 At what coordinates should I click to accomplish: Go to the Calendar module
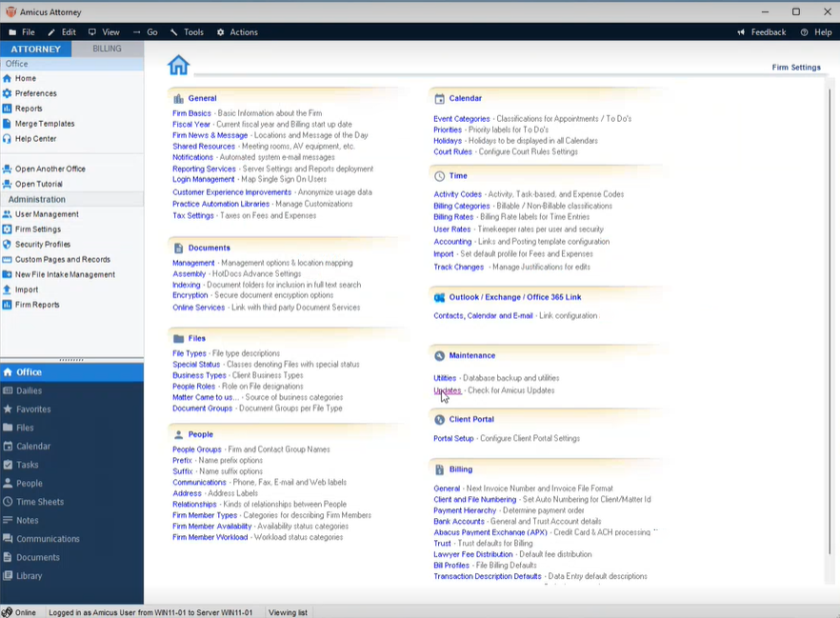[x=32, y=447]
